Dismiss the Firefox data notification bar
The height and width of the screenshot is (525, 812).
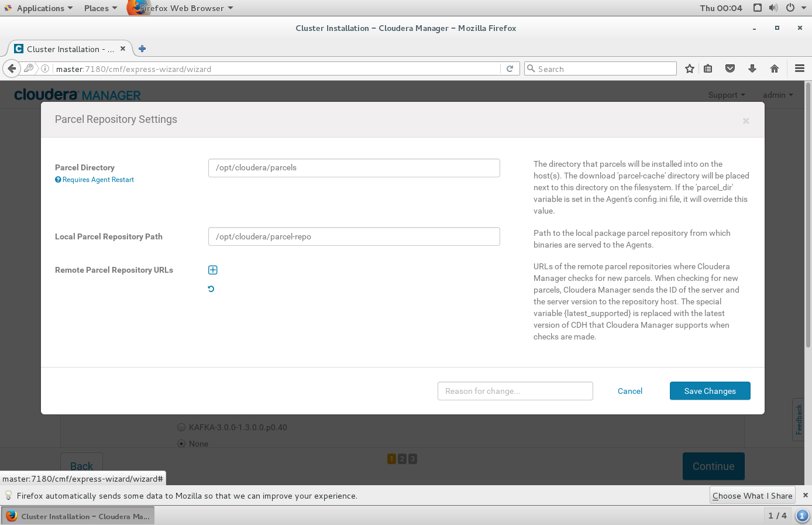[x=805, y=495]
